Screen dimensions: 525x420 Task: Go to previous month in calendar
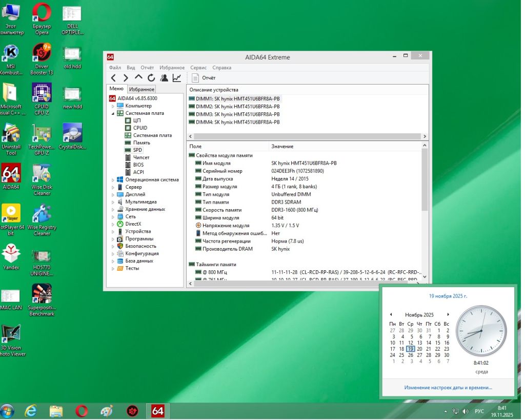391,314
